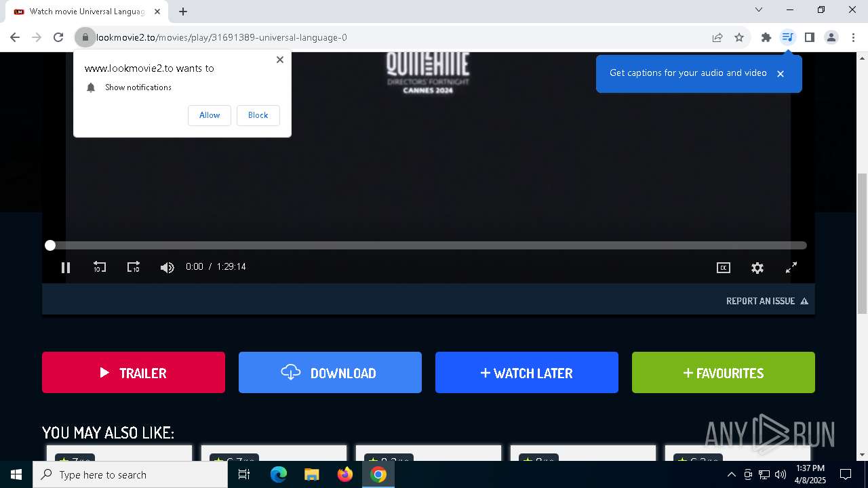Open Chrome three-dot menu
Image resolution: width=868 pixels, height=488 pixels.
point(853,37)
